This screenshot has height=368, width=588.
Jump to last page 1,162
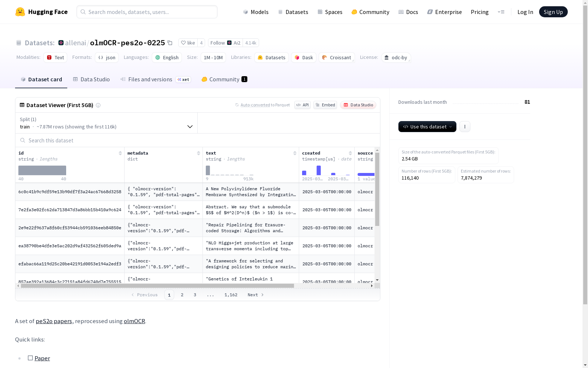tap(231, 295)
